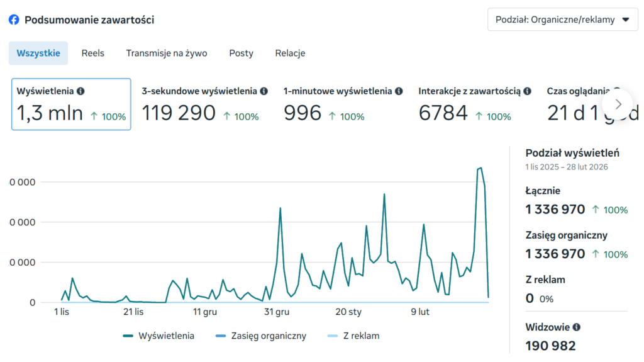Click info icon beside 3-sekundowe wyświetlenia

click(x=264, y=91)
